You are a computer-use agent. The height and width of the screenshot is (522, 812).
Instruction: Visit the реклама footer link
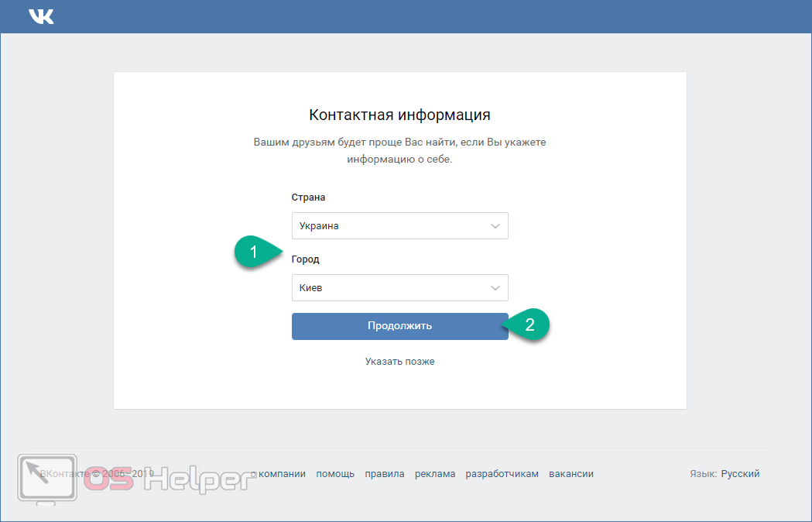click(x=435, y=474)
